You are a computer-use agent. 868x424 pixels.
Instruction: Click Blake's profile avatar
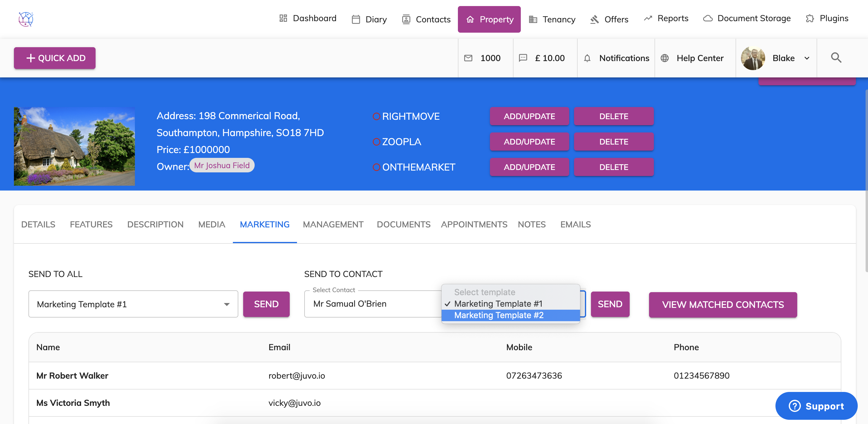point(753,58)
